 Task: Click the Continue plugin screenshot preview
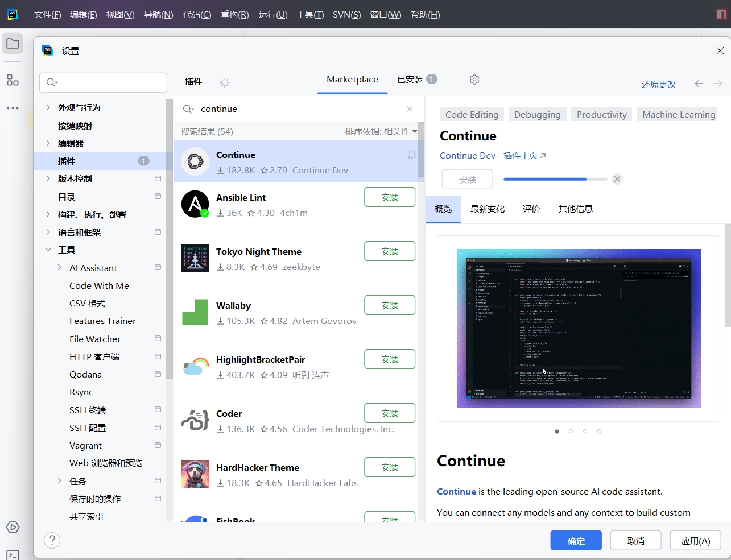[579, 329]
